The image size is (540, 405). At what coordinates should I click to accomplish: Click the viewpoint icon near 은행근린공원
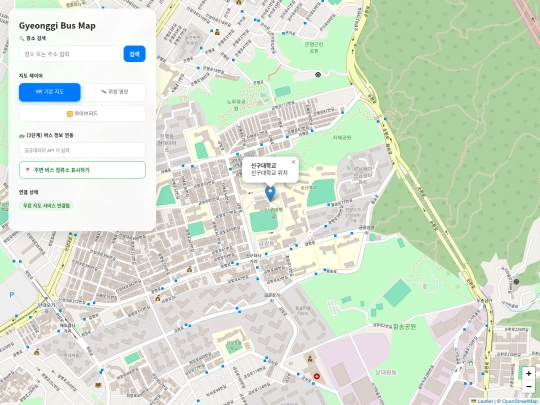click(318, 74)
